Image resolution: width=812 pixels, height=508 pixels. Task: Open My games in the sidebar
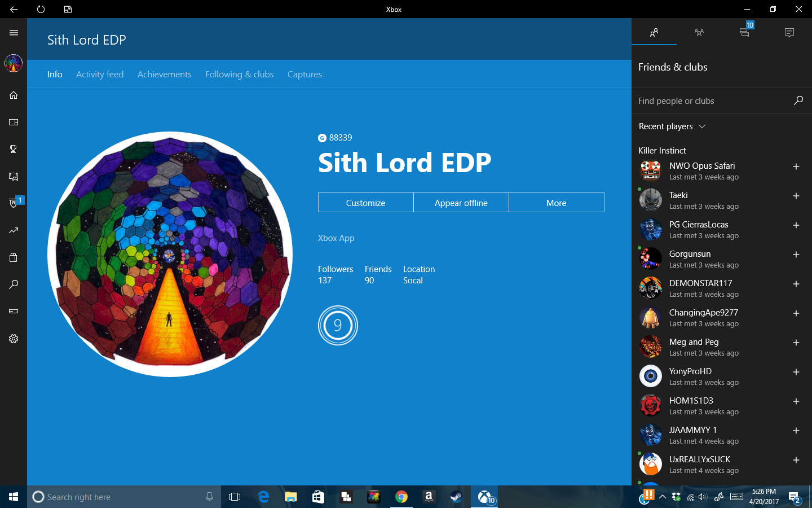coord(14,122)
